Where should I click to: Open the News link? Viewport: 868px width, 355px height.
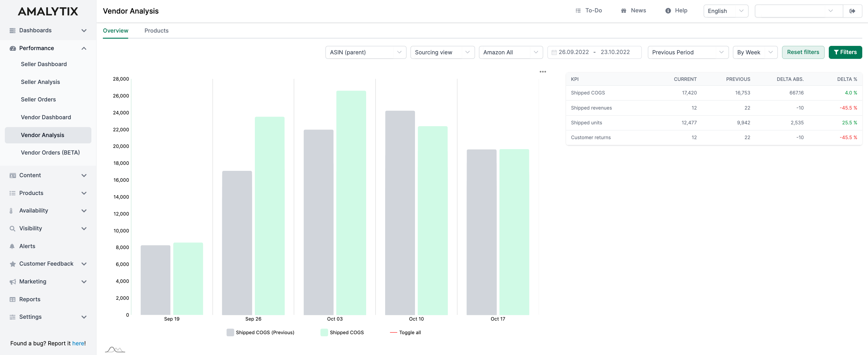pyautogui.click(x=633, y=11)
